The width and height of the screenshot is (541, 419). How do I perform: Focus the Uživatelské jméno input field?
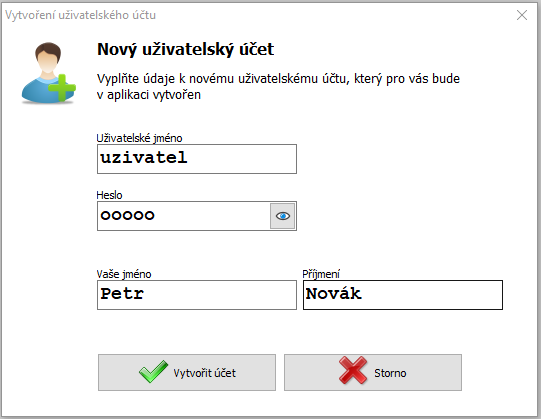(197, 159)
